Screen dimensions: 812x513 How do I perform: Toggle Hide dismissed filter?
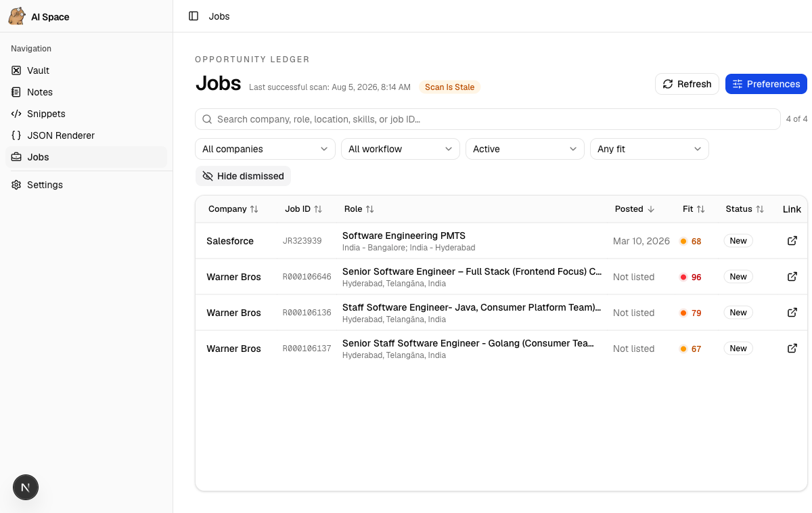[x=243, y=176]
